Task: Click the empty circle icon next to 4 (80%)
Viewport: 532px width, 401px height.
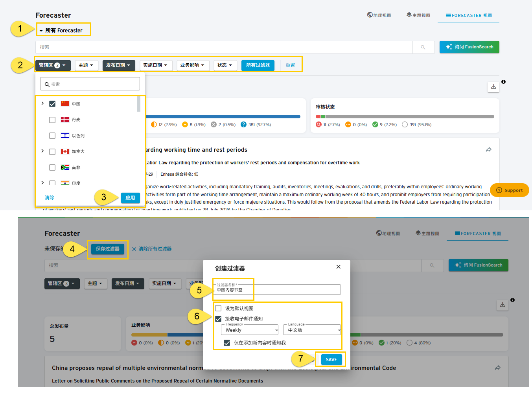Action: 409,343
